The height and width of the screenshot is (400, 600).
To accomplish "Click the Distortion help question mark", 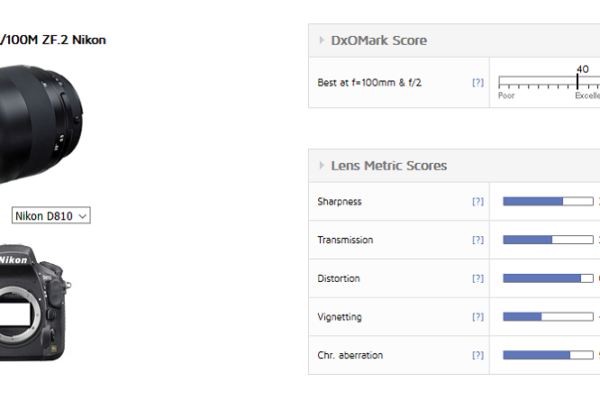I will point(477,279).
